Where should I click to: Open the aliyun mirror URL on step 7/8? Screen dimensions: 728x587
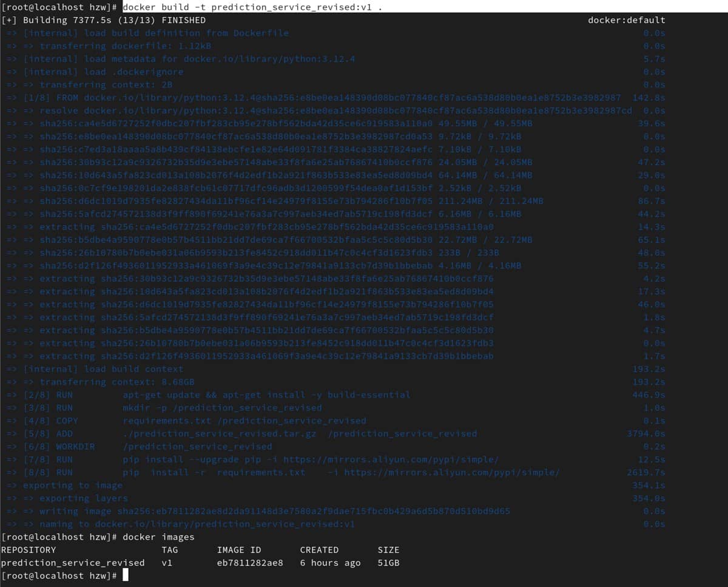[391, 460]
